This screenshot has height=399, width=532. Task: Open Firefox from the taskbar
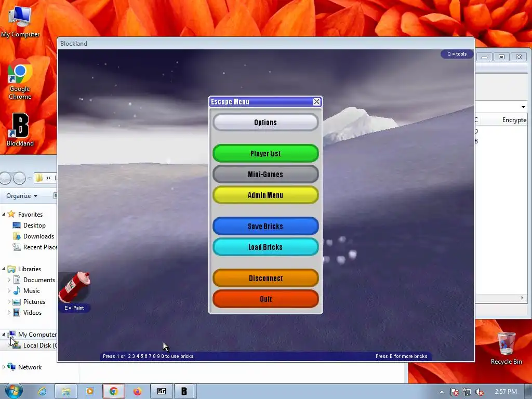pos(137,391)
